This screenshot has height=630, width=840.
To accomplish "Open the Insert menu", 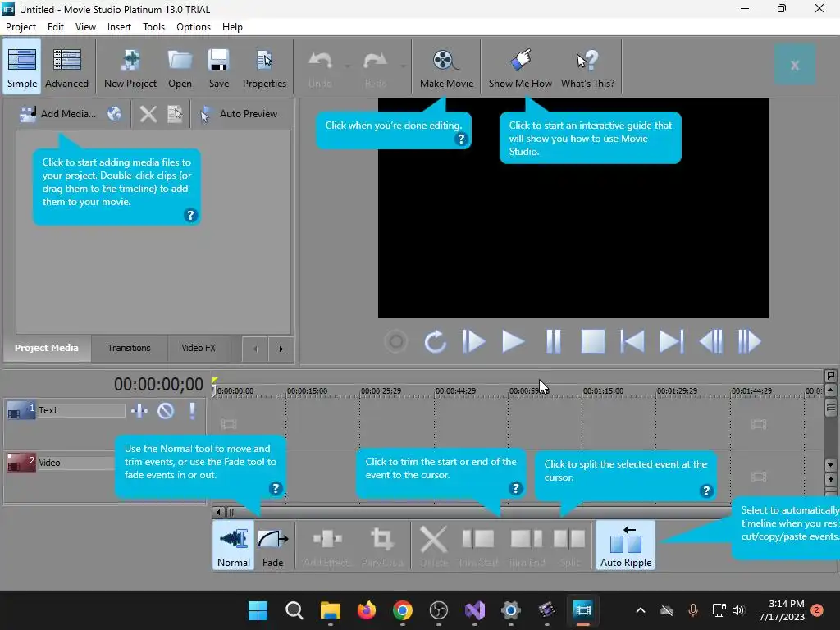I will (119, 27).
